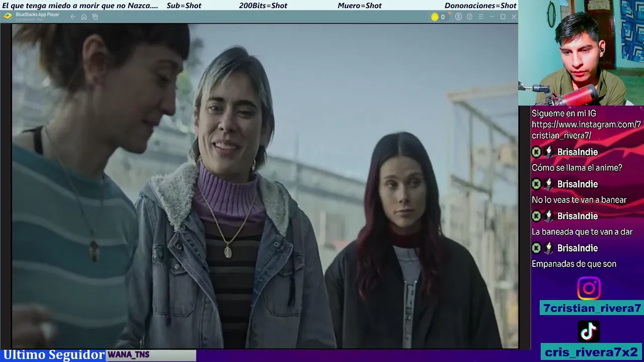This screenshot has height=362, width=644.
Task: Click the 'Ultimo Seguidor' label
Action: tap(54, 355)
